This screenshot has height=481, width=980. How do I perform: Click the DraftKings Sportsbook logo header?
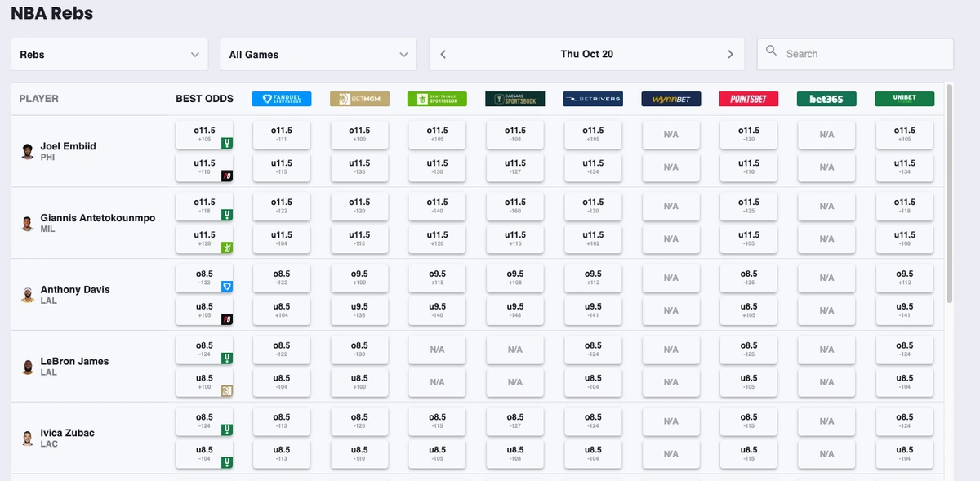pos(437,99)
